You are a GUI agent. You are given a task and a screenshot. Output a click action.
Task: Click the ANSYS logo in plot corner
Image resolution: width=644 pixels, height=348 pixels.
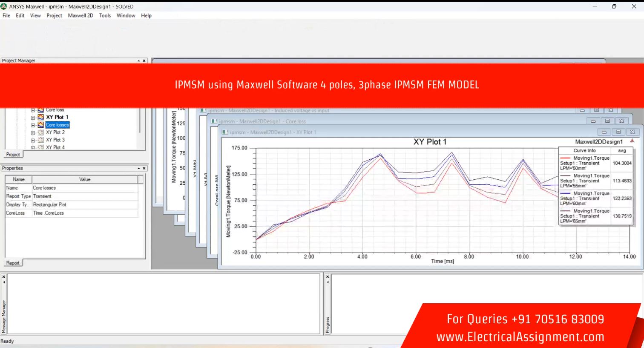(x=632, y=141)
